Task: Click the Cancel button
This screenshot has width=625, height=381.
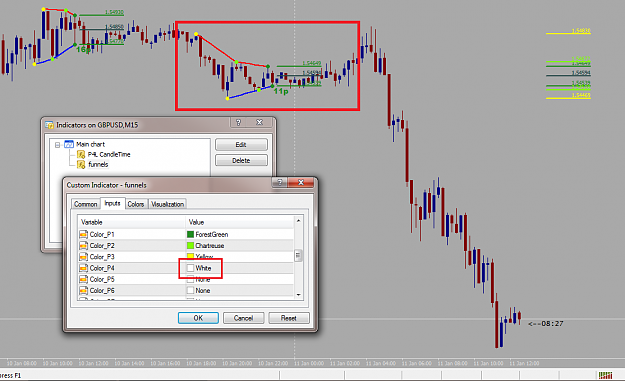Action: tap(244, 318)
